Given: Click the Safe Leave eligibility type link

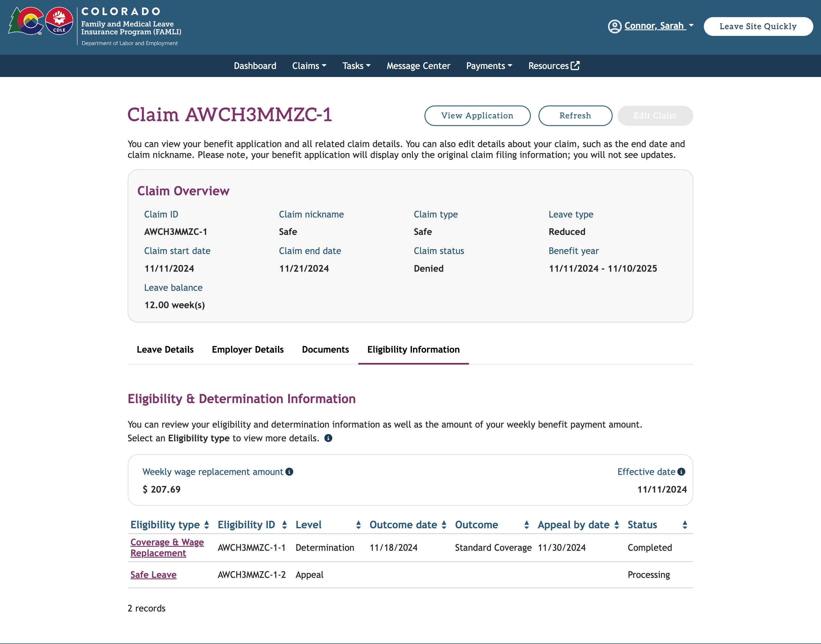Looking at the screenshot, I should coord(153,574).
